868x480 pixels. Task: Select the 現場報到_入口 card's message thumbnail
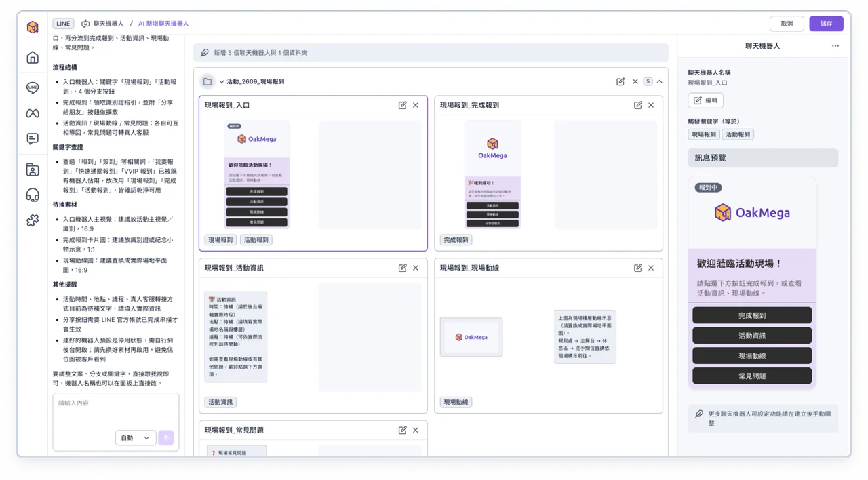[257, 175]
